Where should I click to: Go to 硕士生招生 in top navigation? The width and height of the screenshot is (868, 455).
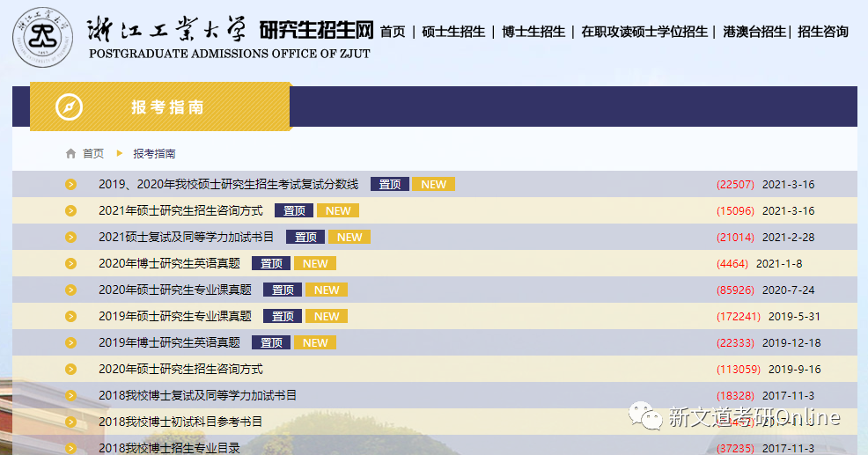[453, 32]
